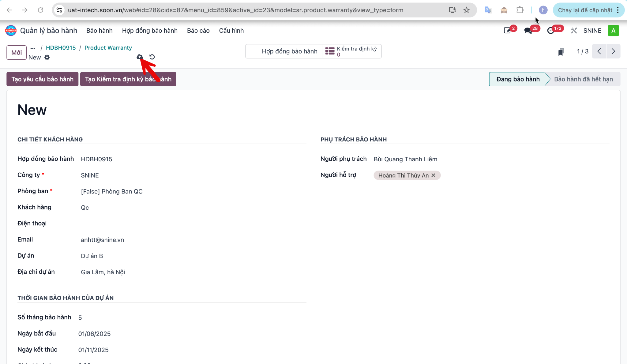Click the Mới button
Screen dimensions: 627x364
17,52
